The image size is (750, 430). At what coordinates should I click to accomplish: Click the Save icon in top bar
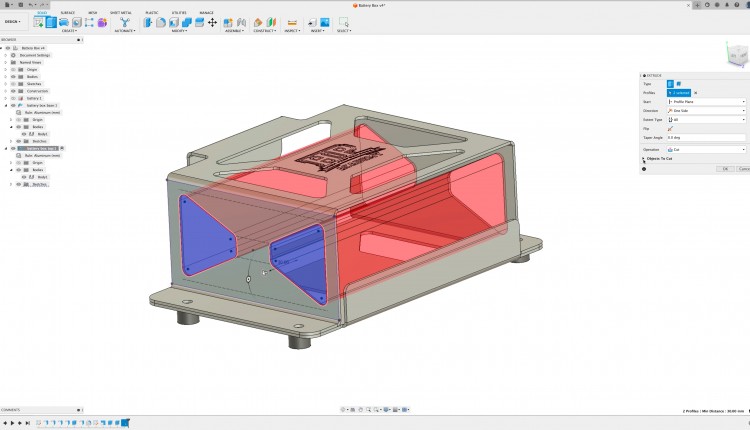(x=21, y=5)
